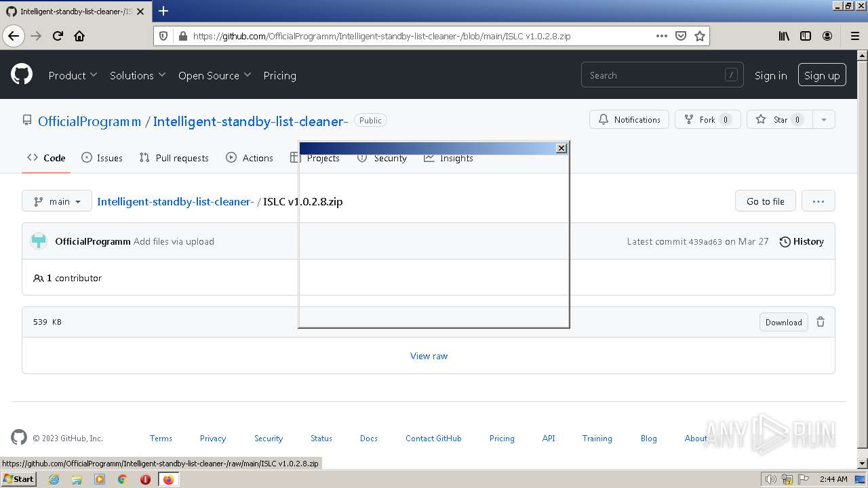Open more file actions ellipsis button
Viewport: 868px width, 488px height.
coord(818,201)
